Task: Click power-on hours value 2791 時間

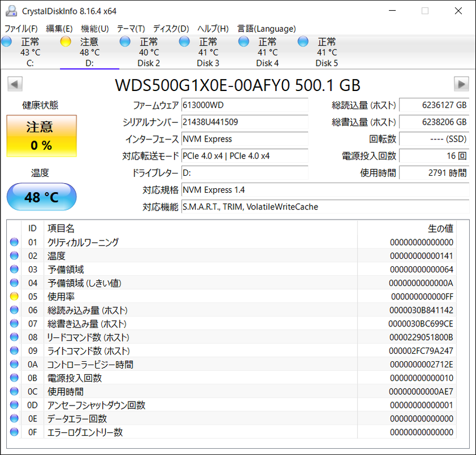Action: (x=434, y=173)
